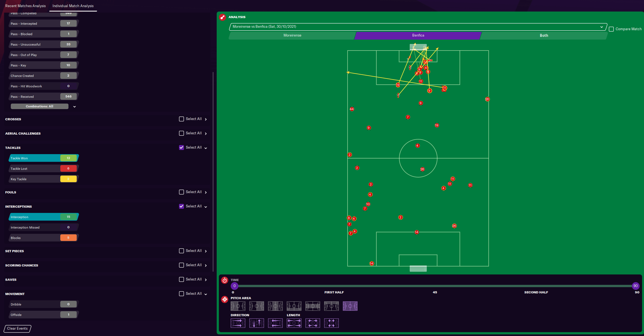Viewport: 644px width, 336px height.
Task: Toggle Pass - Unsuccessful filter
Action: 44,45
